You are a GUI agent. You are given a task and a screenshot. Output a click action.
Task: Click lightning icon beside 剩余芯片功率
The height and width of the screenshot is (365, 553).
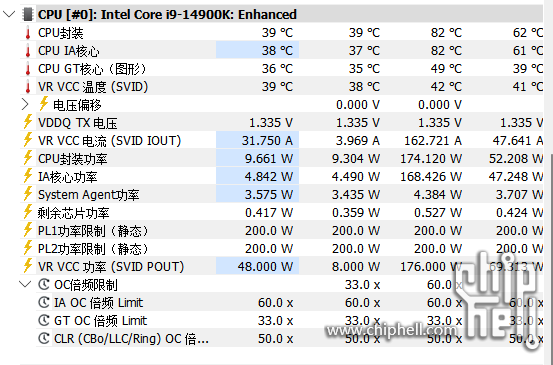(x=28, y=212)
